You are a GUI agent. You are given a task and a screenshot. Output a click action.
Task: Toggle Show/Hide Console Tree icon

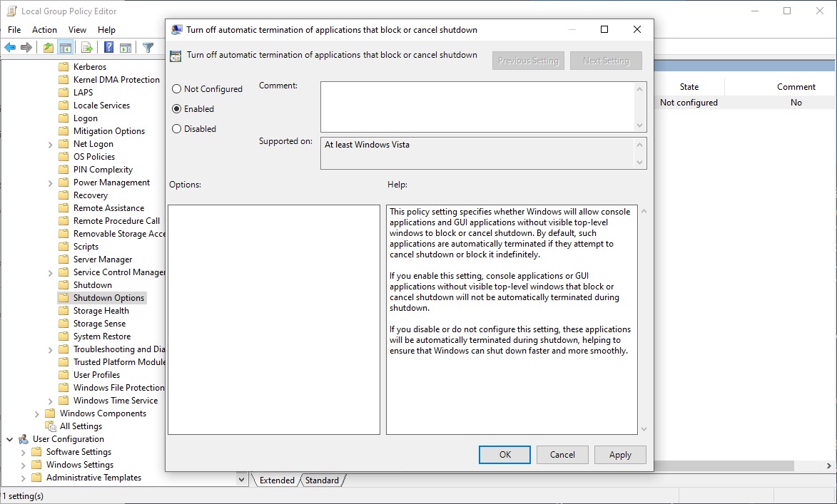(66, 48)
